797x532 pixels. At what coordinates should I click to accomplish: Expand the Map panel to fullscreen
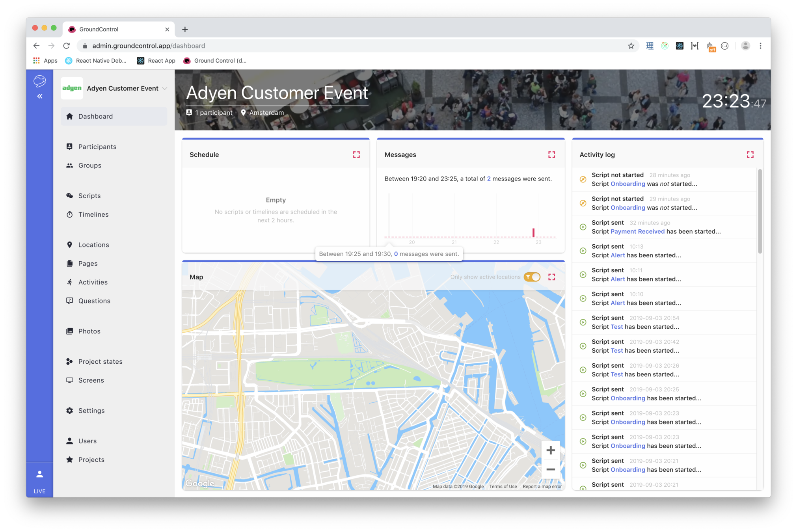[551, 277]
